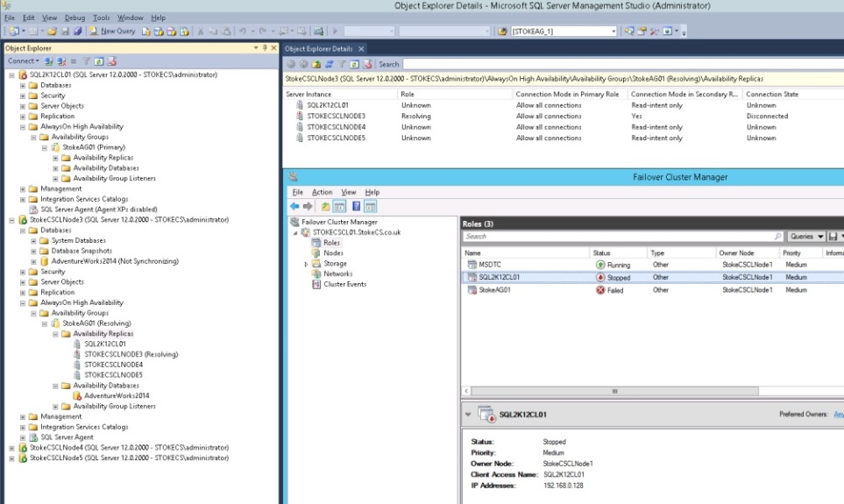Screen dimensions: 844x504
Task: Select the Nodes item in cluster tree
Action: pyautogui.click(x=333, y=252)
